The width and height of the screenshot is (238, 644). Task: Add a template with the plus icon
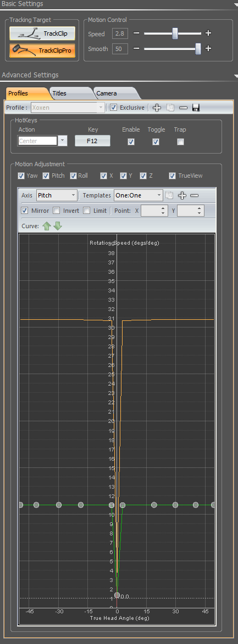pos(182,195)
